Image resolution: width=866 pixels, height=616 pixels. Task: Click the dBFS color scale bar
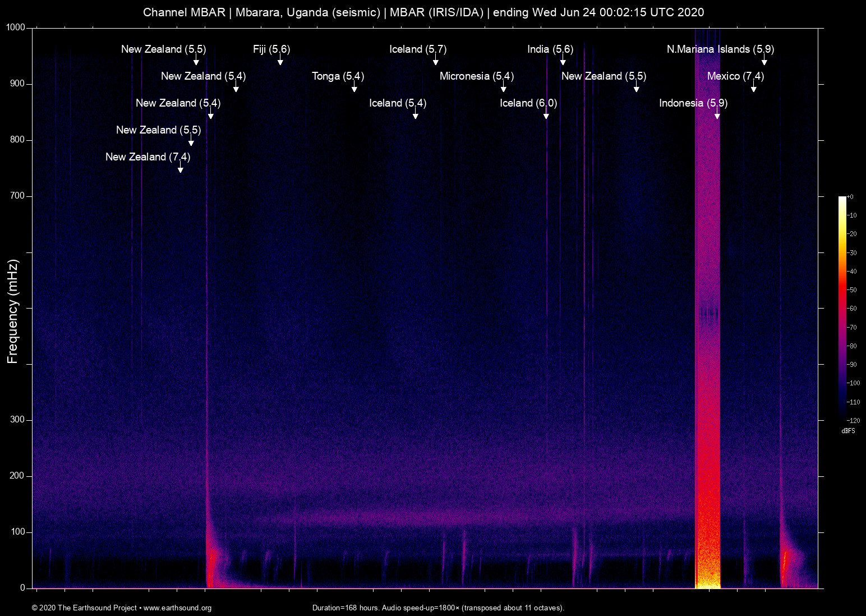[x=842, y=309]
